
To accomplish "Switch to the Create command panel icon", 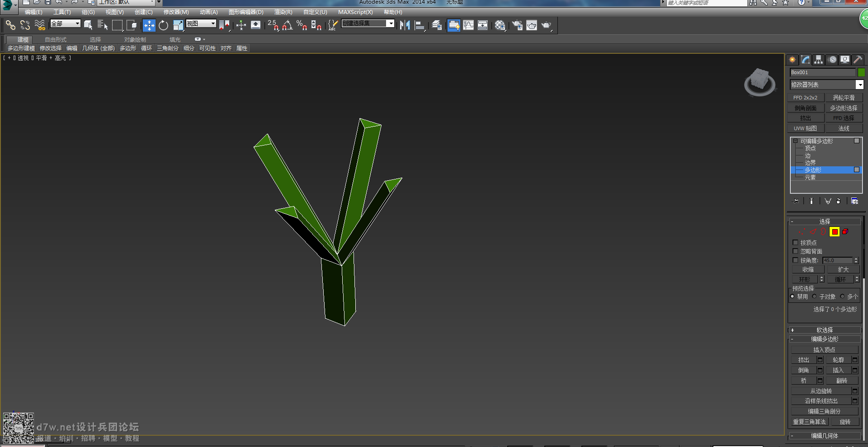I will point(792,60).
